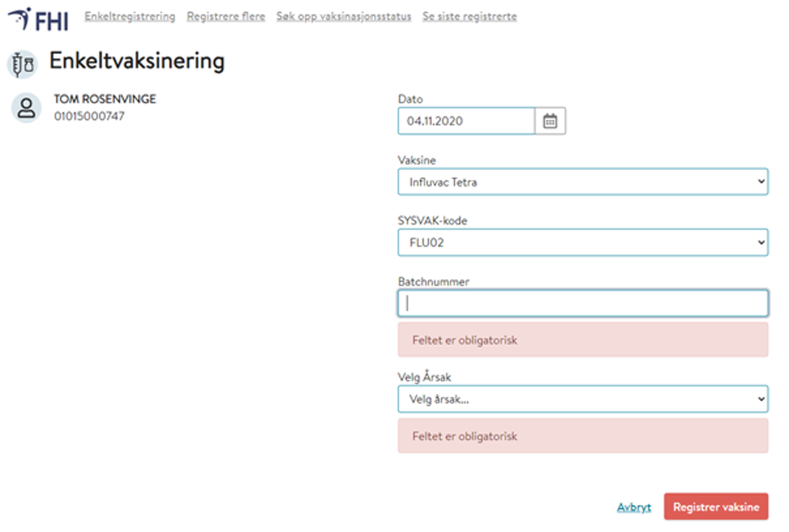Image resolution: width=789 pixels, height=532 pixels.
Task: Click the error message under Velg Årsak
Action: (582, 436)
